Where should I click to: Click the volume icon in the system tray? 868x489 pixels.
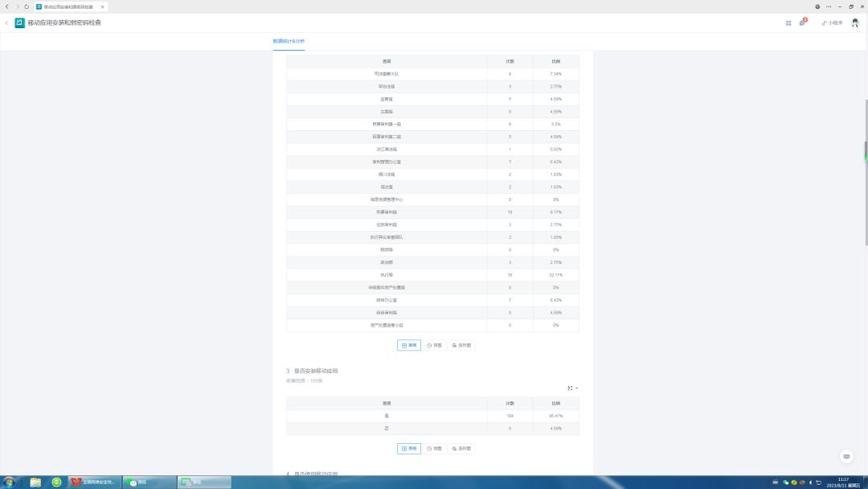coord(810,483)
